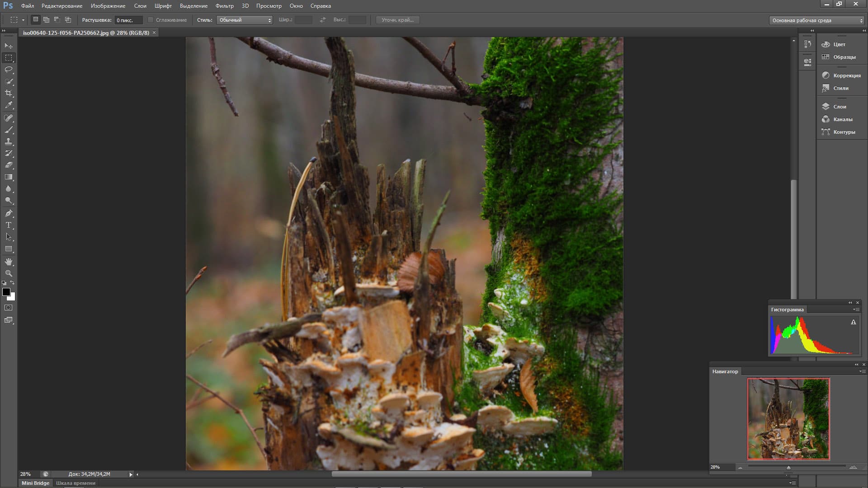This screenshot has width=868, height=488.
Task: Select the Brush tool
Action: (x=9, y=130)
